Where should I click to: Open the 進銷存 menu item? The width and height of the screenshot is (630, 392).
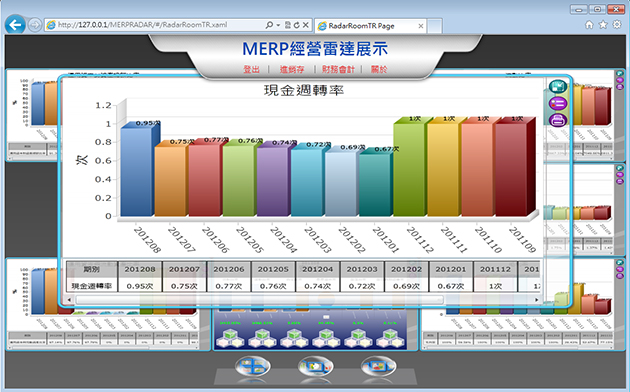[292, 69]
